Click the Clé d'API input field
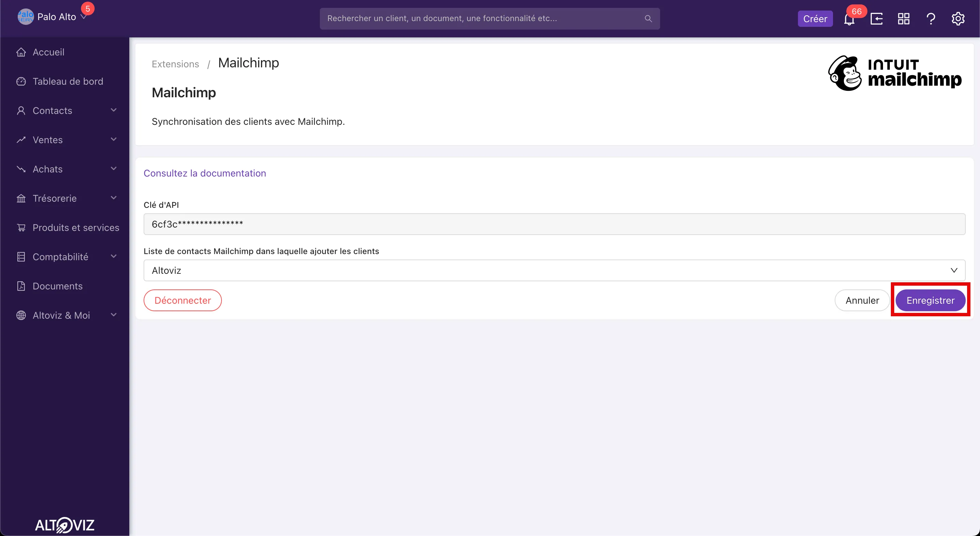The width and height of the screenshot is (980, 536). pos(554,224)
